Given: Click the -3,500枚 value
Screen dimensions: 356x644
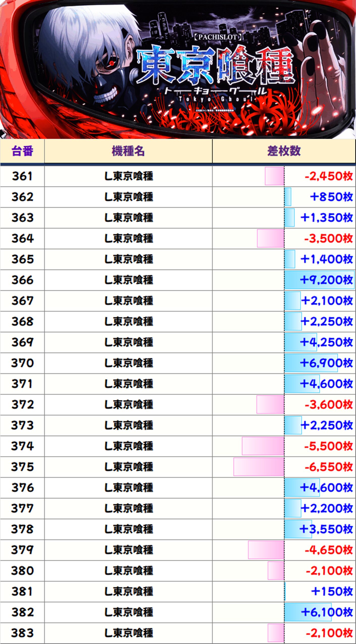Looking at the screenshot, I should click(328, 239).
